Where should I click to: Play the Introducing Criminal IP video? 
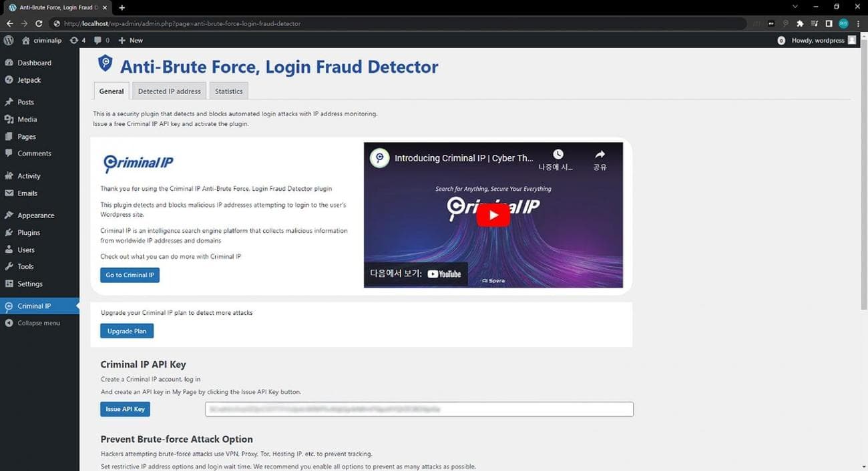point(493,215)
